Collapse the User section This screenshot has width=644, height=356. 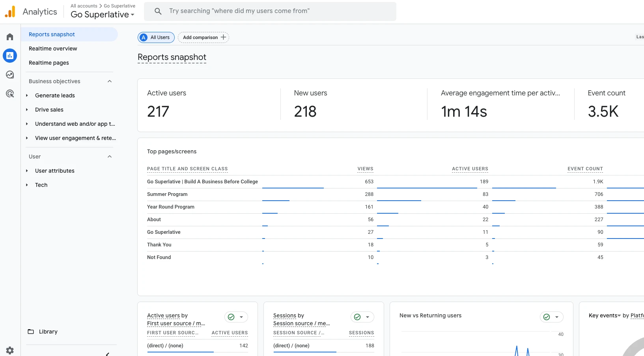(110, 157)
